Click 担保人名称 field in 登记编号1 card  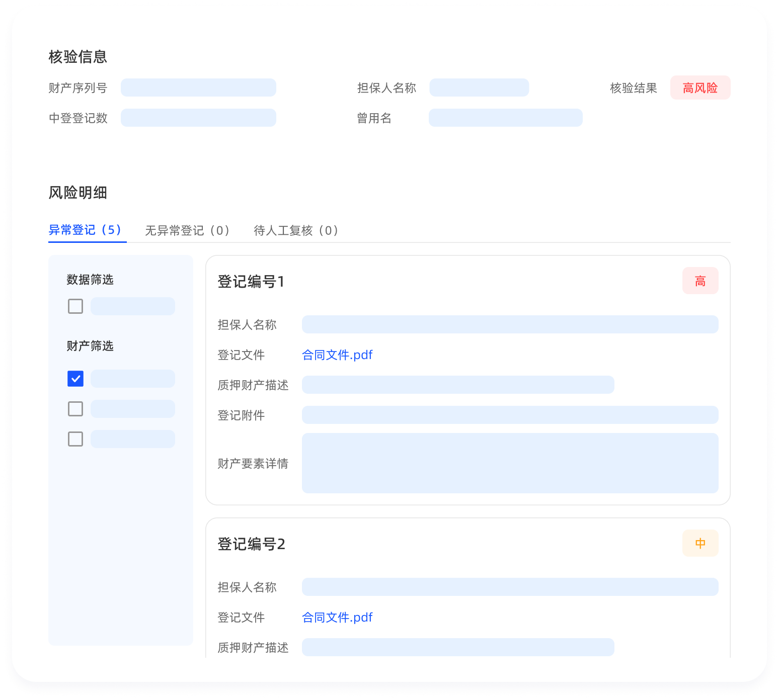click(x=510, y=324)
